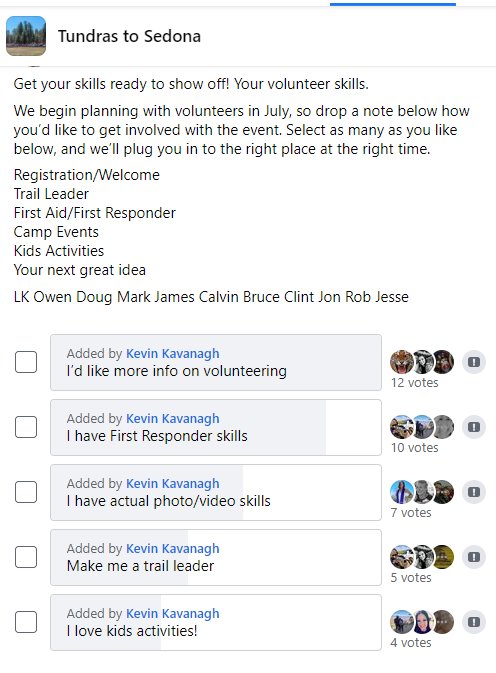The width and height of the screenshot is (496, 673).
Task: Toggle the "I love kids activities!" checkbox
Action: coord(26,622)
